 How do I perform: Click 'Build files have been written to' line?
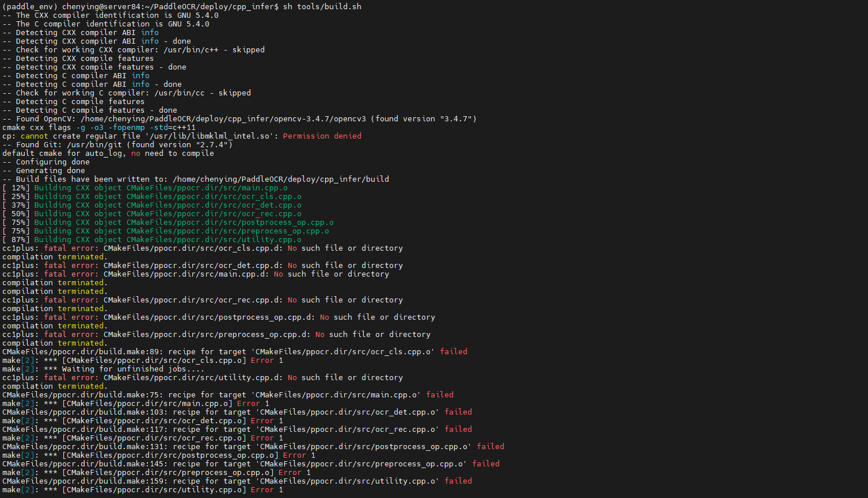tap(196, 179)
